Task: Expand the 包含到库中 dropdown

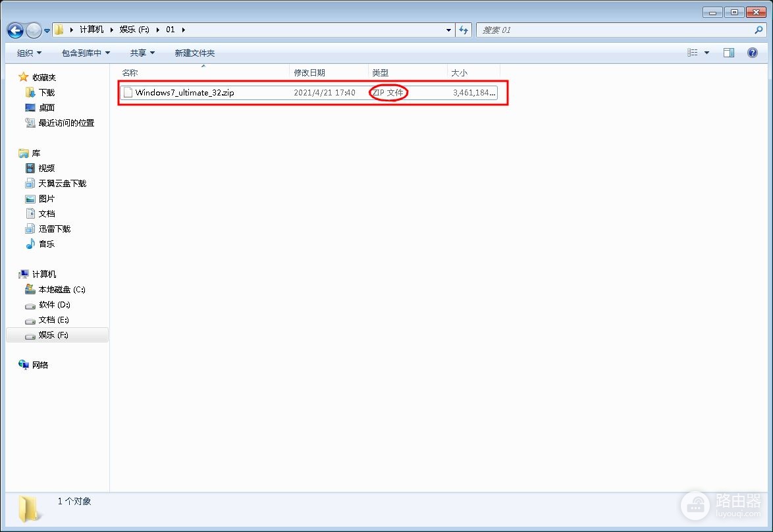Action: [x=86, y=53]
